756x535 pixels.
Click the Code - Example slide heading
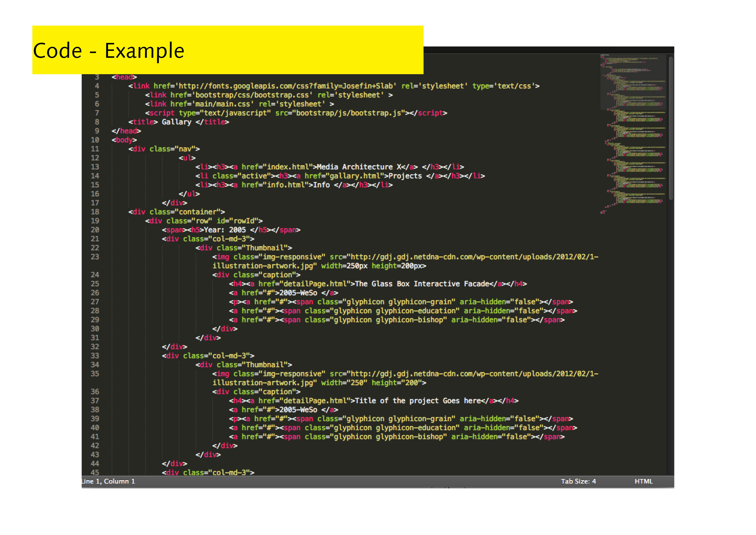click(109, 51)
